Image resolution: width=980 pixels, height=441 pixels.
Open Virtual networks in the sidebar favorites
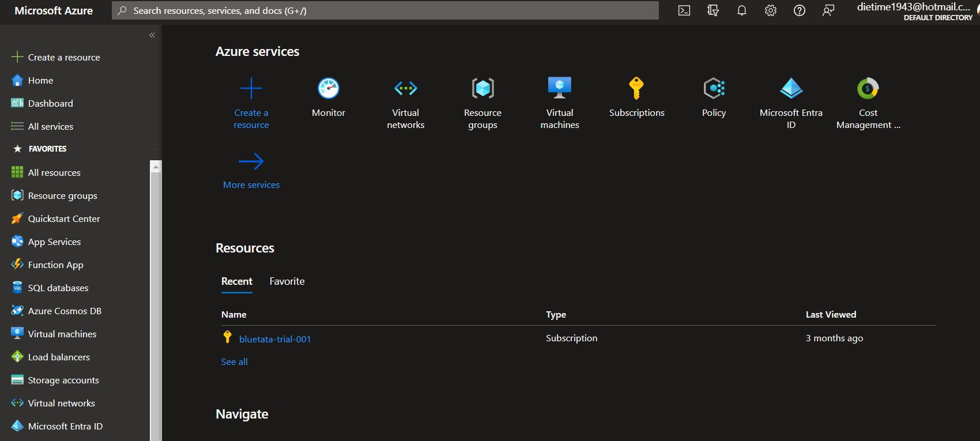62,403
